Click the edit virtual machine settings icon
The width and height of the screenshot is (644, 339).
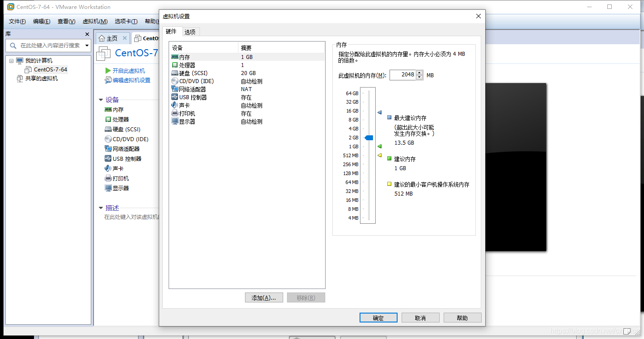coord(108,80)
